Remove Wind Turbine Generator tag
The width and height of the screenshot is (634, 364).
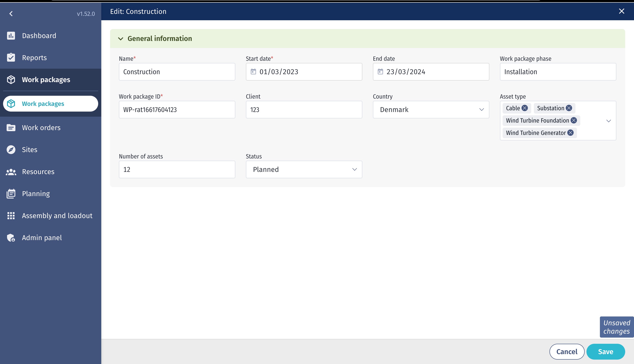[571, 132]
